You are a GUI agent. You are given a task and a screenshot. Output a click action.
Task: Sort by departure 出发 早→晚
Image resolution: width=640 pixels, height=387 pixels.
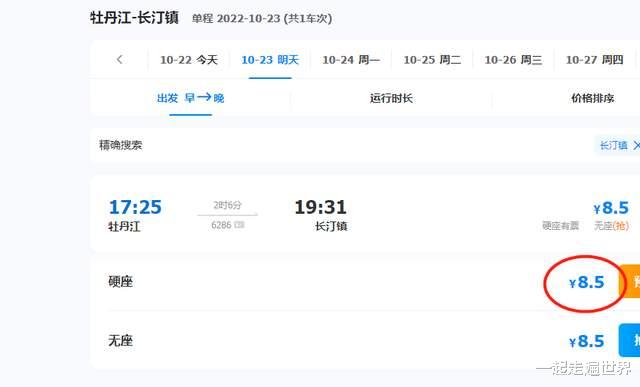point(191,98)
